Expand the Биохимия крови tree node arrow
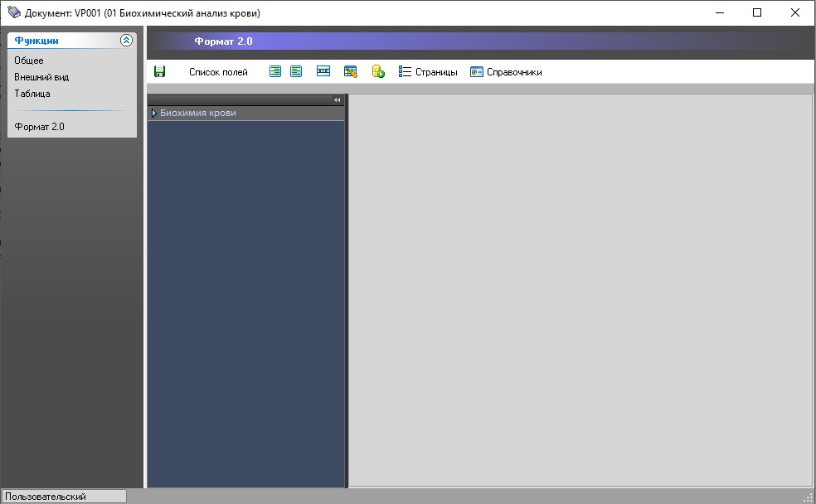Screen dimensions: 816x504 point(154,113)
